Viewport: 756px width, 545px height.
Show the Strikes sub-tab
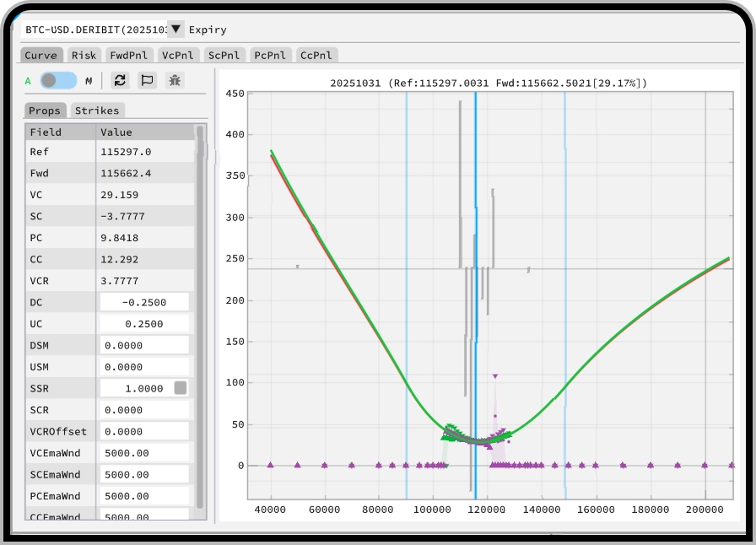point(97,111)
